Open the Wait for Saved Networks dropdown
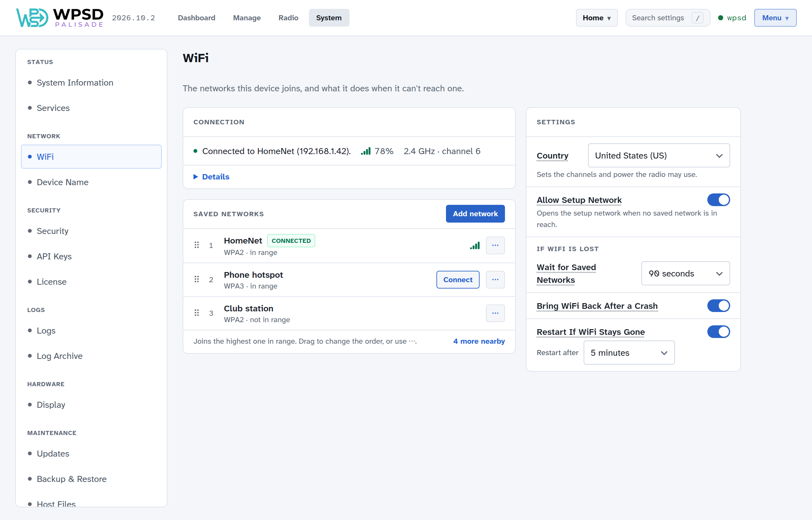 click(x=685, y=274)
